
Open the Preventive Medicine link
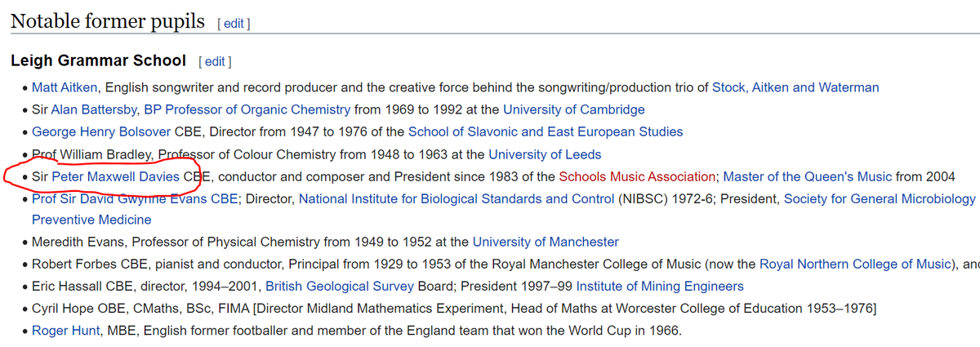91,220
